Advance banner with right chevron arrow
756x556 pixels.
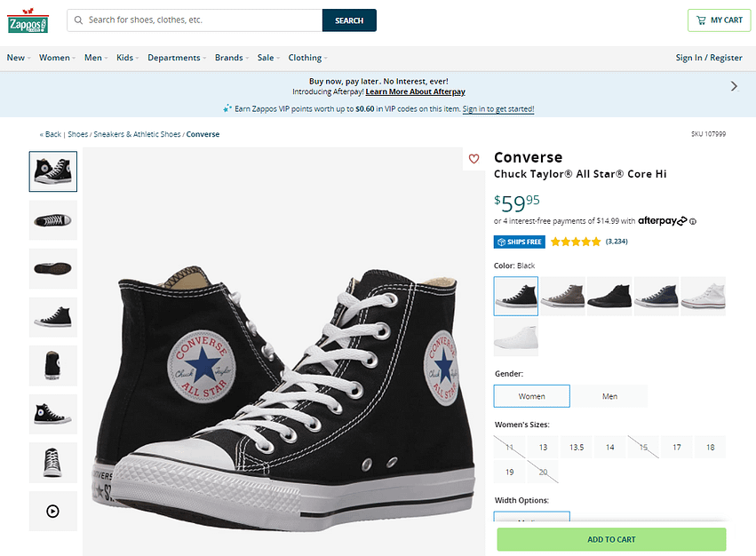click(734, 86)
